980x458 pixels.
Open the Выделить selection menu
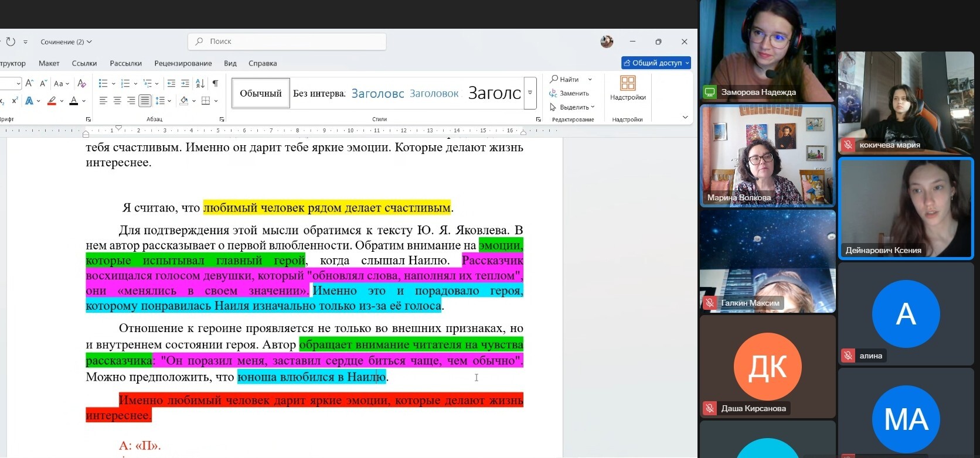pyautogui.click(x=572, y=107)
